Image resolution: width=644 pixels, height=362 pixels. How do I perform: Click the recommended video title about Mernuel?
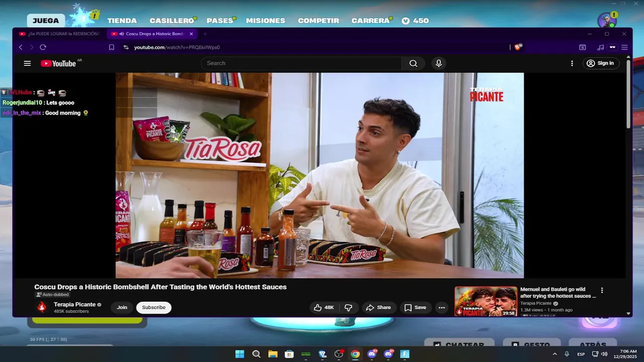pyautogui.click(x=557, y=293)
